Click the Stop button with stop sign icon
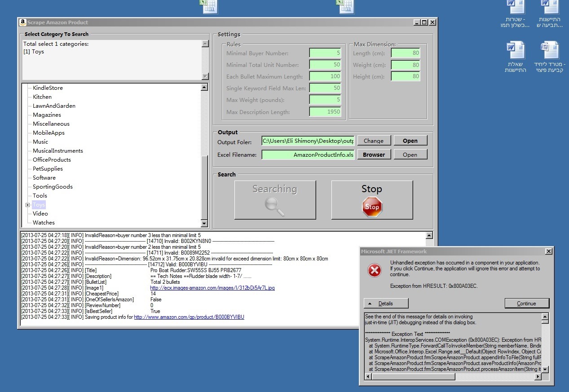 pos(372,200)
